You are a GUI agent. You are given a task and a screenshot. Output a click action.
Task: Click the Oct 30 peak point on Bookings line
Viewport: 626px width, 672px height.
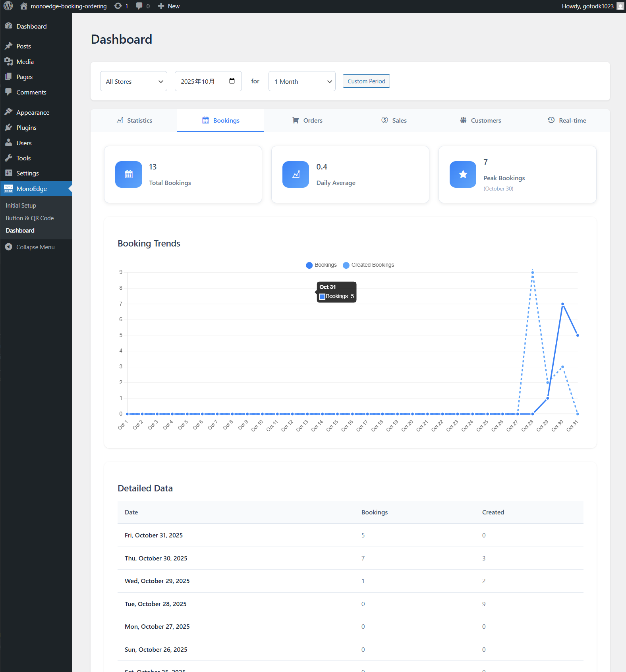562,304
